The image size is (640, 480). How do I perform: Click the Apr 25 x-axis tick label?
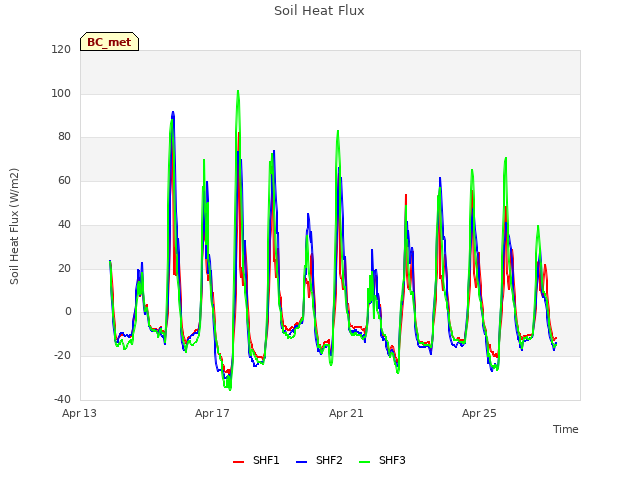click(479, 413)
